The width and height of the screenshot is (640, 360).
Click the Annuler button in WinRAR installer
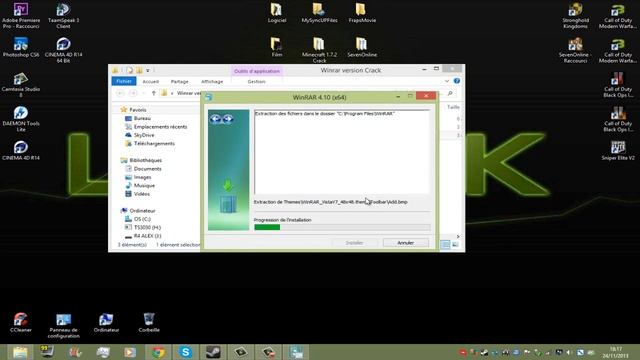coord(406,242)
